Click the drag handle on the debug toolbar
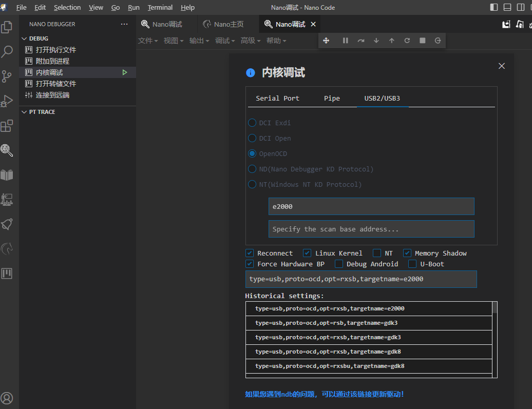This screenshot has width=532, height=409. click(326, 41)
